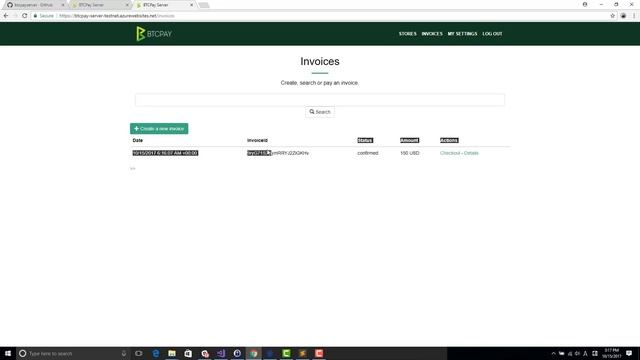
Task: Click the 100 USD amount cell
Action: [x=409, y=153]
